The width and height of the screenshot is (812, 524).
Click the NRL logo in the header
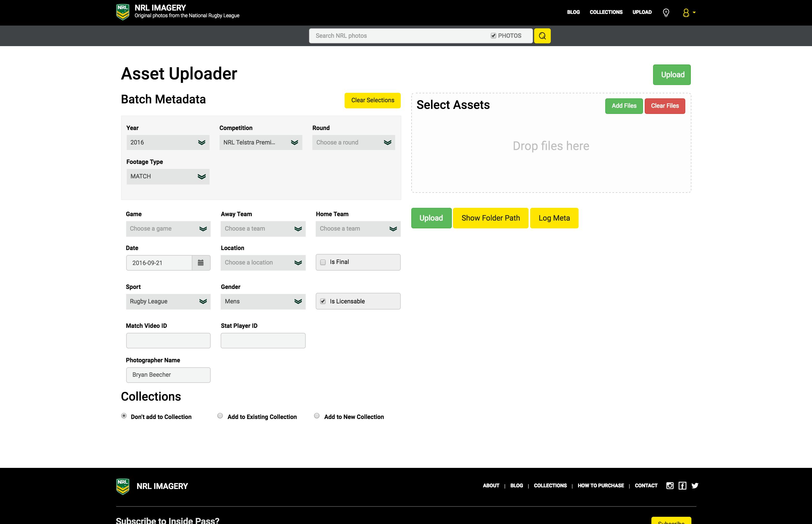point(123,12)
